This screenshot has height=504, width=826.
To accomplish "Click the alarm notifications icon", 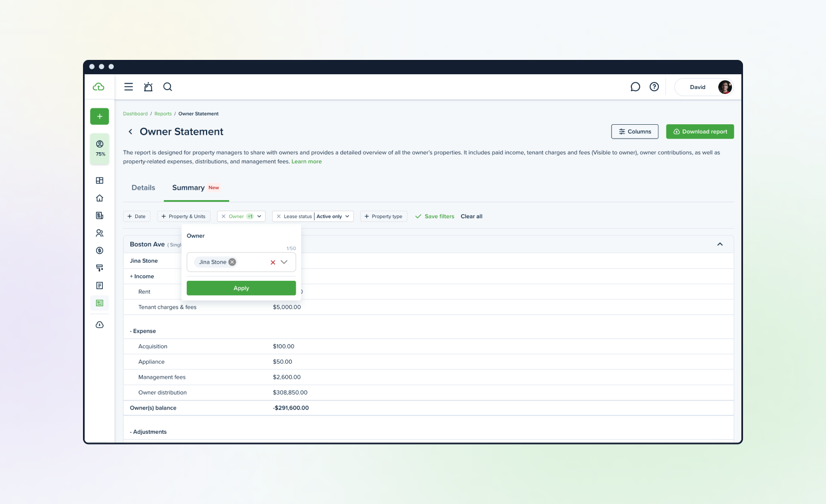I will click(148, 87).
